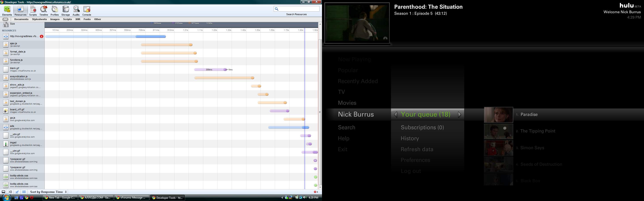Show hidden tray icons arrow

click(282, 198)
